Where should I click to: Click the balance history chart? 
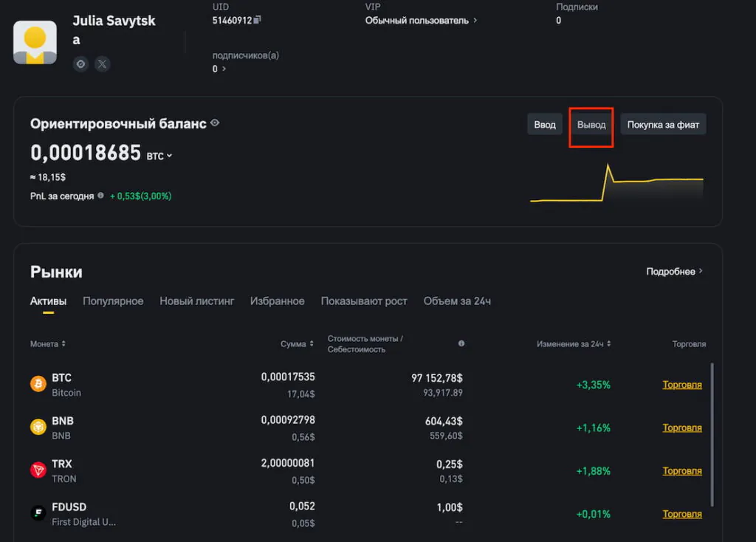616,183
